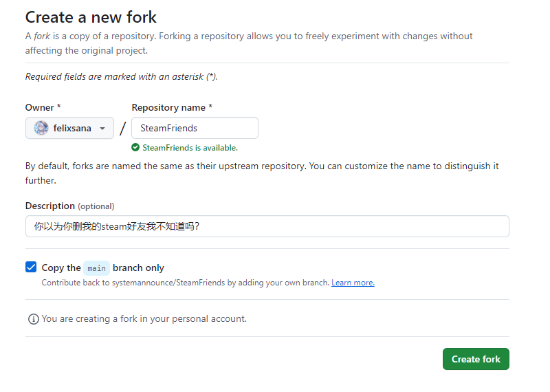Click the green checkmark availability icon
550x392 pixels.
click(x=135, y=148)
